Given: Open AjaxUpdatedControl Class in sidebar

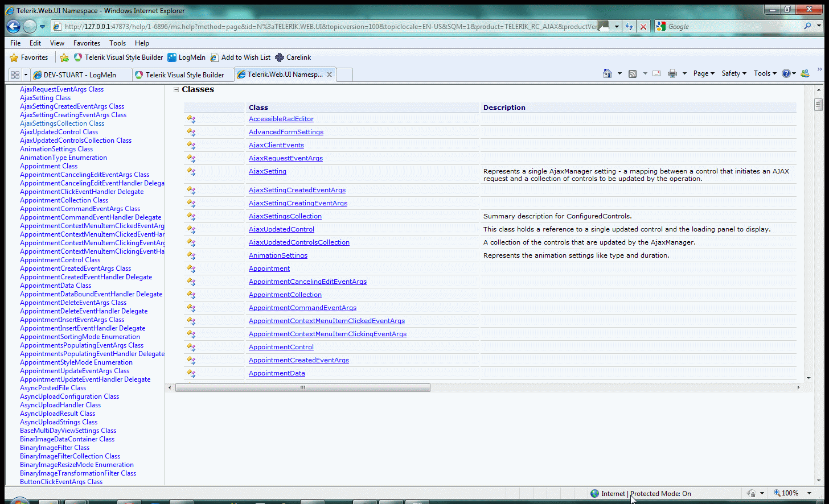Looking at the screenshot, I should click(59, 132).
